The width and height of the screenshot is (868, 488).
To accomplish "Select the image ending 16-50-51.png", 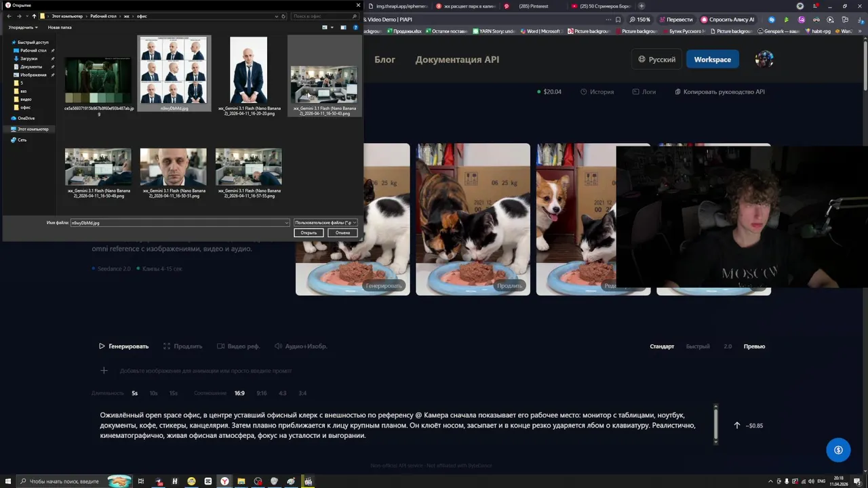I will click(x=174, y=172).
